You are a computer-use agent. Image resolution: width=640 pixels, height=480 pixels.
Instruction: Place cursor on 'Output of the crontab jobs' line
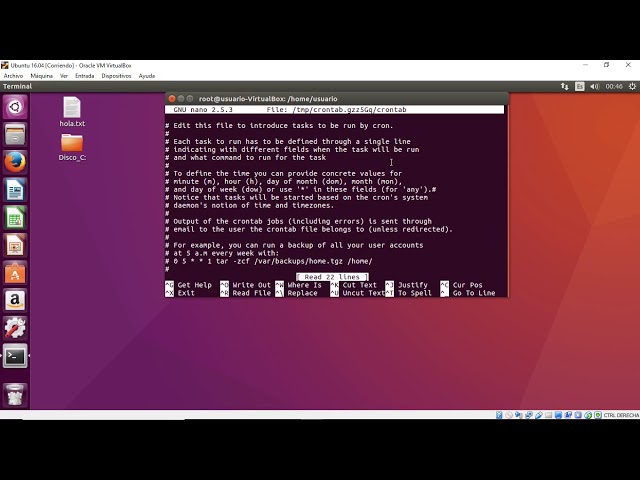pos(298,221)
